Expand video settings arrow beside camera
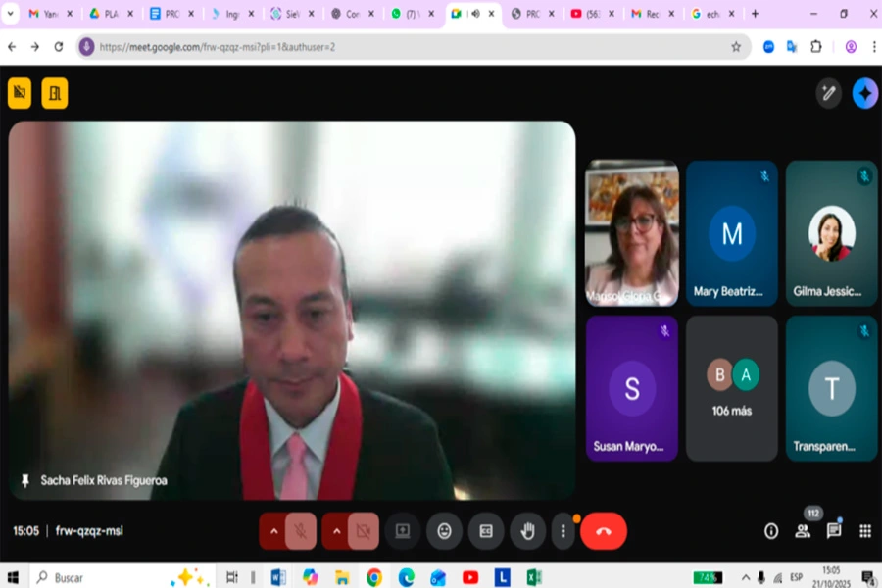Image resolution: width=882 pixels, height=588 pixels. pyautogui.click(x=336, y=531)
